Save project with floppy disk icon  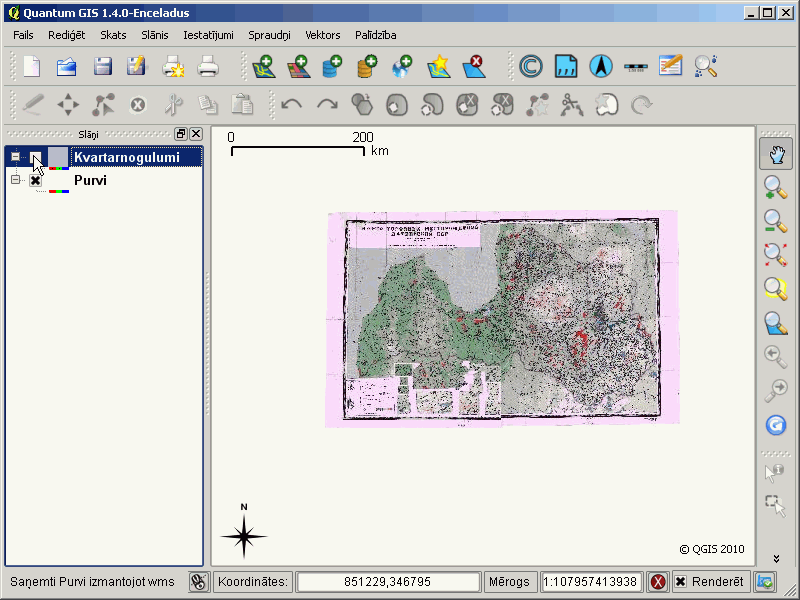pyautogui.click(x=103, y=66)
